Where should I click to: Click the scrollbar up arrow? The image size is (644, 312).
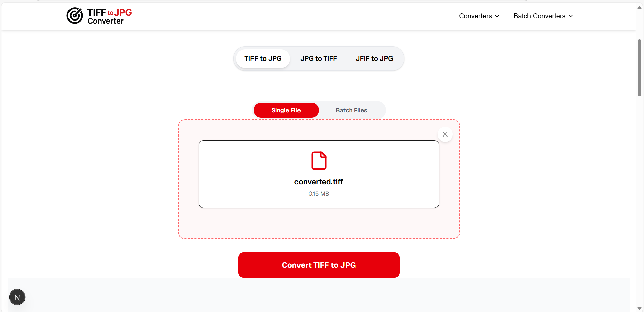click(639, 7)
